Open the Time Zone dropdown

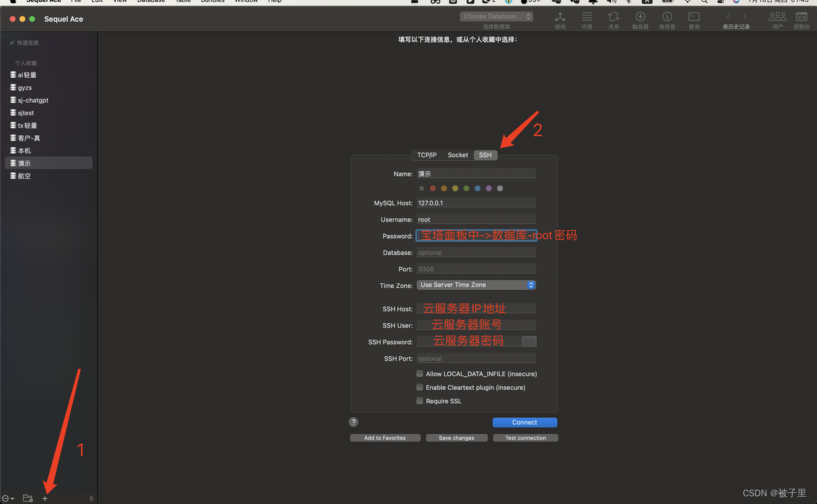(476, 285)
